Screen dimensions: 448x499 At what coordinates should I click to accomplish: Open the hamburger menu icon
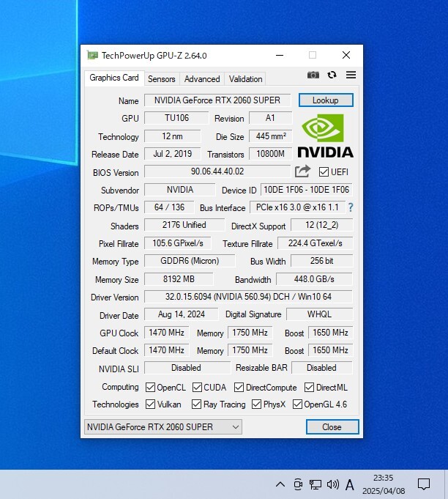point(351,75)
